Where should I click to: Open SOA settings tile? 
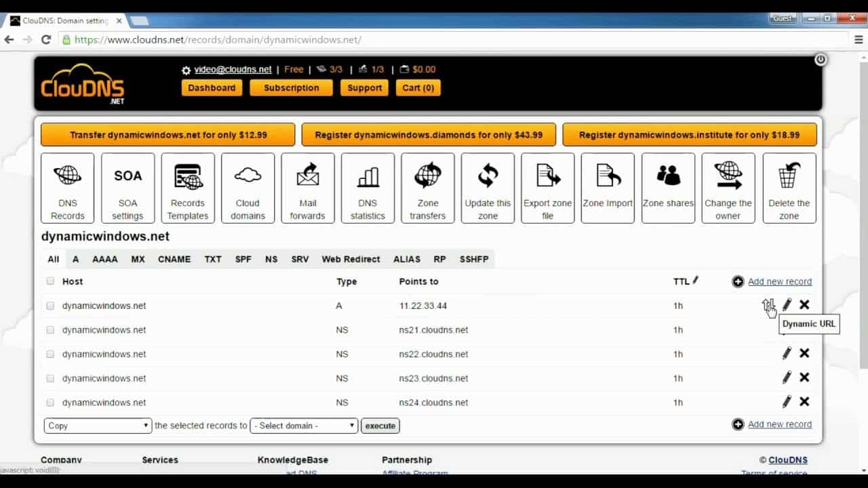click(x=128, y=188)
